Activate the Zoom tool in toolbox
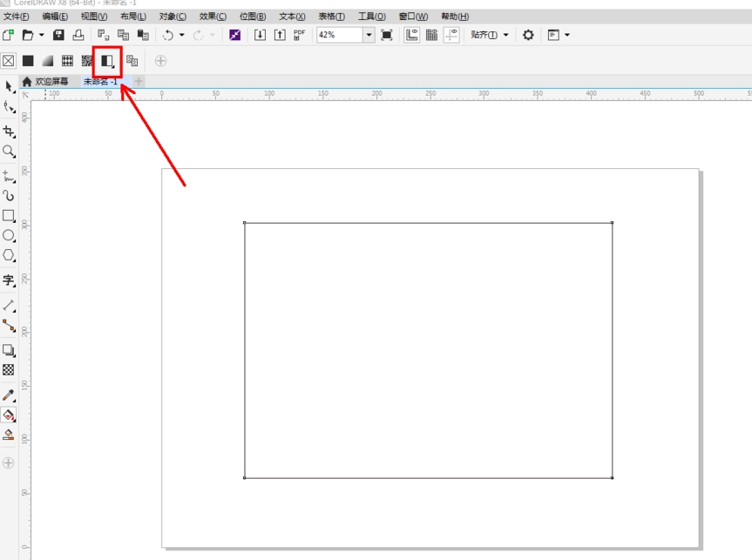This screenshot has height=560, width=752. click(x=9, y=152)
